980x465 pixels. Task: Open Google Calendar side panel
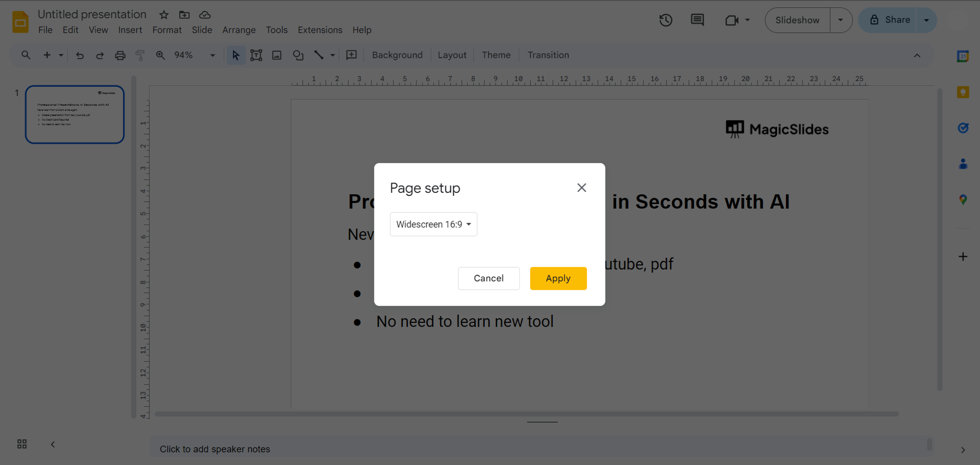(963, 56)
